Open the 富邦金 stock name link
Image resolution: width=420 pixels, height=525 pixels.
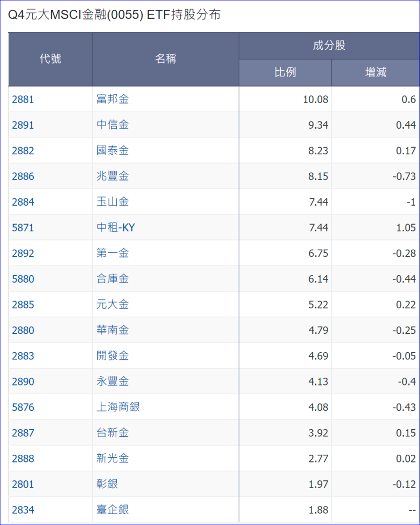(113, 99)
